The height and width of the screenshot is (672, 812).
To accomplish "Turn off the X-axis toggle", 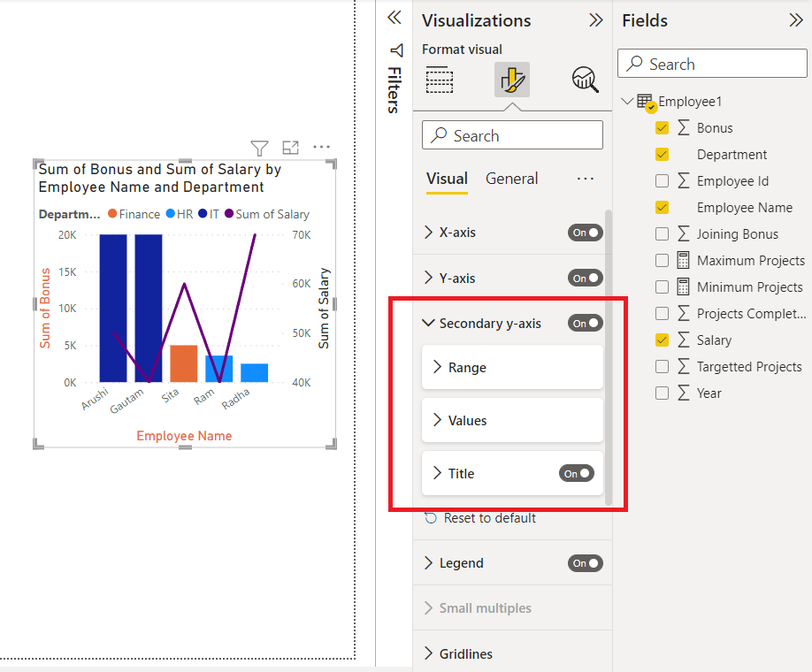I will 586,233.
